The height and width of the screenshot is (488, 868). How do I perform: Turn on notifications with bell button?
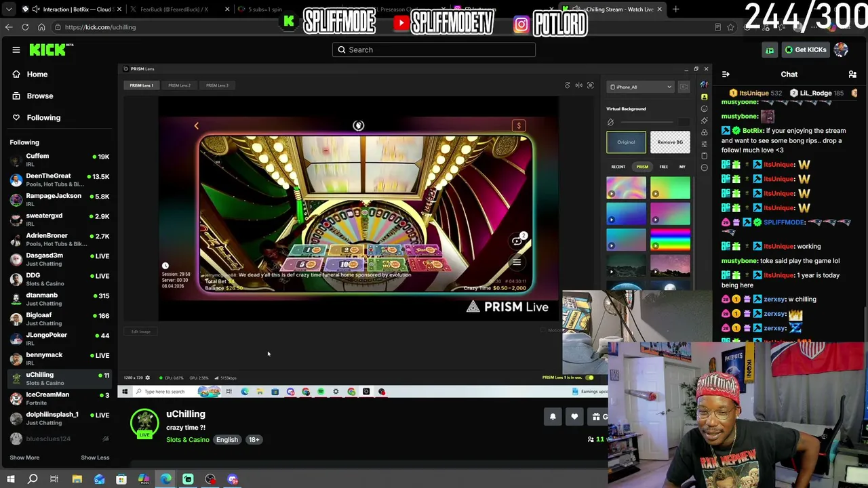[553, 417]
